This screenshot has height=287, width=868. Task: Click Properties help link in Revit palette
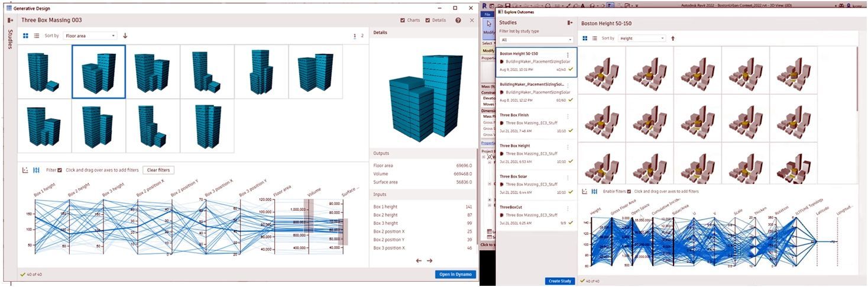(x=488, y=143)
